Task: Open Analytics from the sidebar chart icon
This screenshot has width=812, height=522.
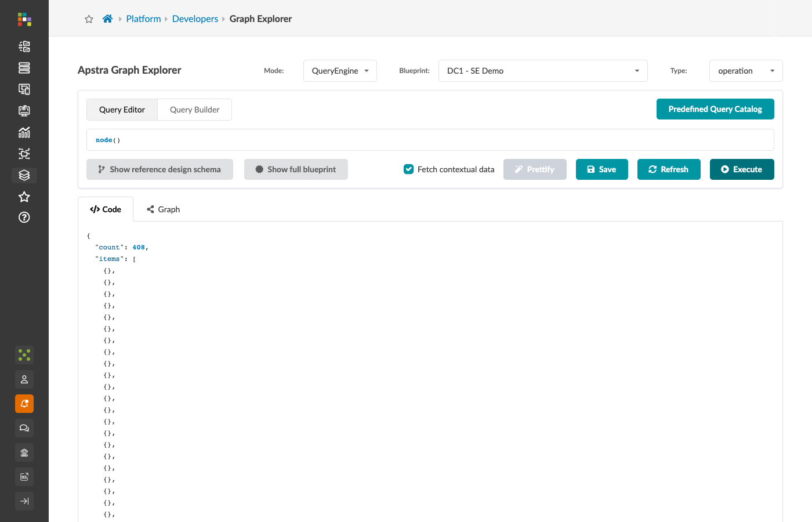Action: coord(24,132)
